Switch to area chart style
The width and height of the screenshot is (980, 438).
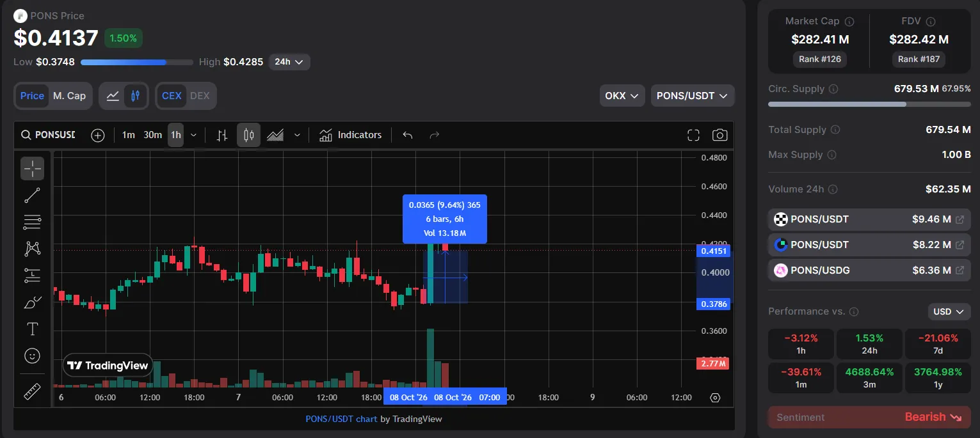[x=275, y=135]
